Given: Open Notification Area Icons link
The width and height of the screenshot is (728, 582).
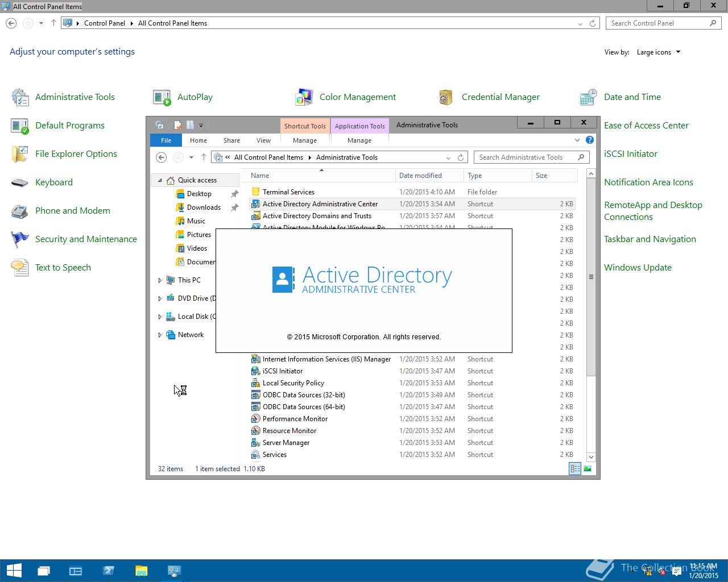Looking at the screenshot, I should click(648, 182).
